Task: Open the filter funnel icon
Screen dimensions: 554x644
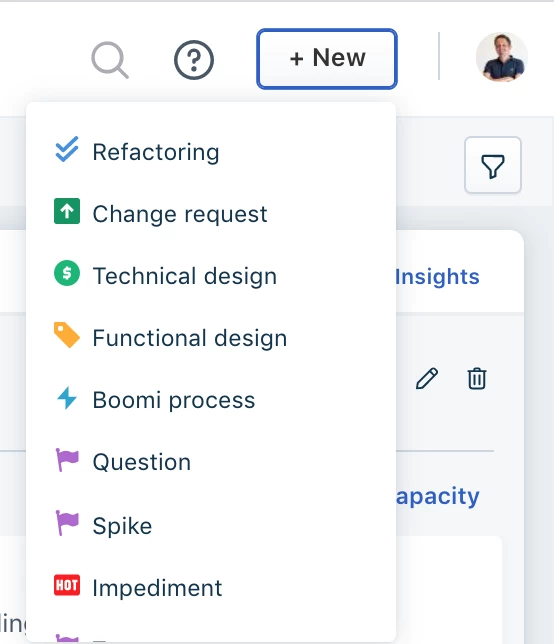Action: (493, 165)
